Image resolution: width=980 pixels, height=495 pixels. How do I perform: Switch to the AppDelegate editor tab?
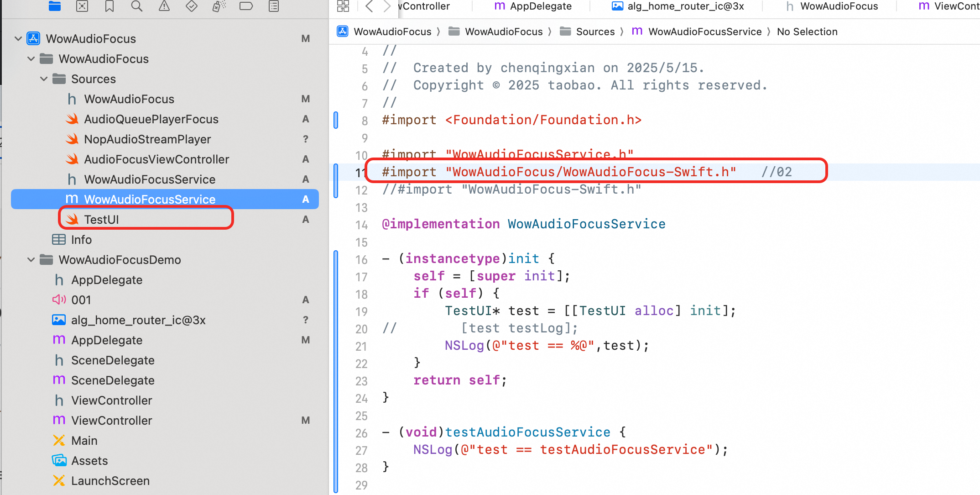(x=533, y=6)
